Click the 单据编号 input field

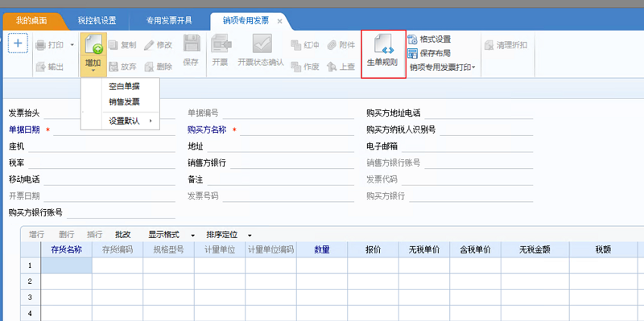(288, 113)
